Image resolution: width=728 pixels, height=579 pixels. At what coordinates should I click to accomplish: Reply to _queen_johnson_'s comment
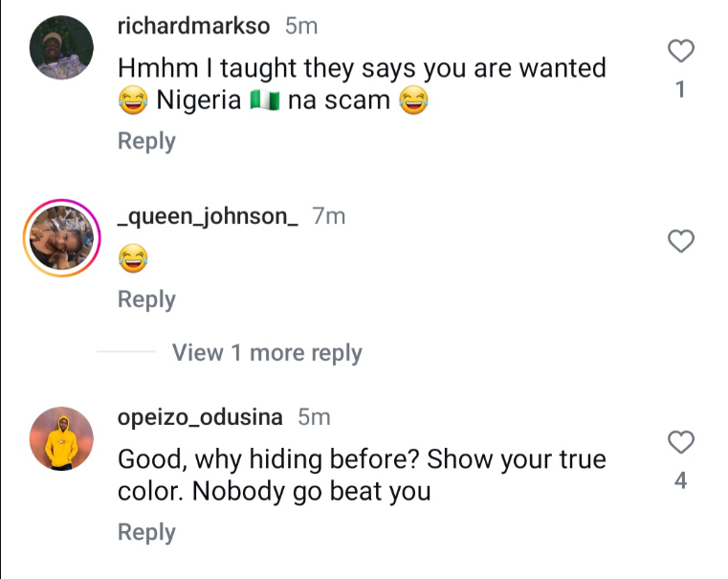146,300
